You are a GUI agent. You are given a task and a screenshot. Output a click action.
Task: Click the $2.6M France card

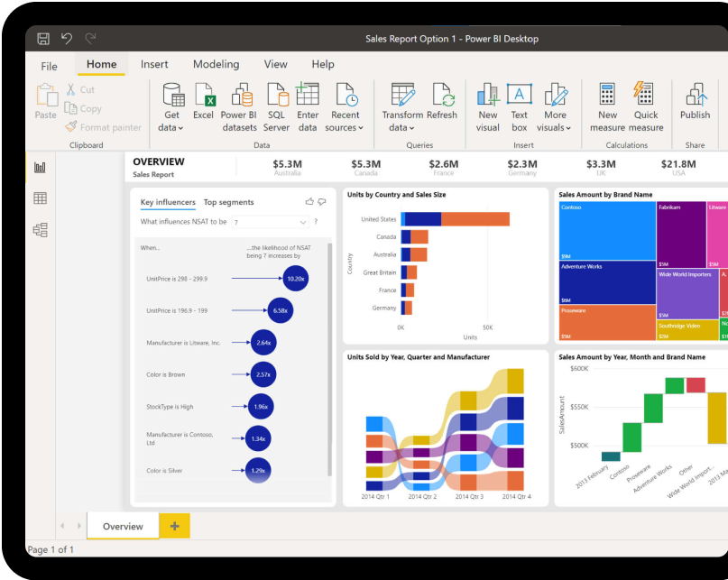(444, 167)
